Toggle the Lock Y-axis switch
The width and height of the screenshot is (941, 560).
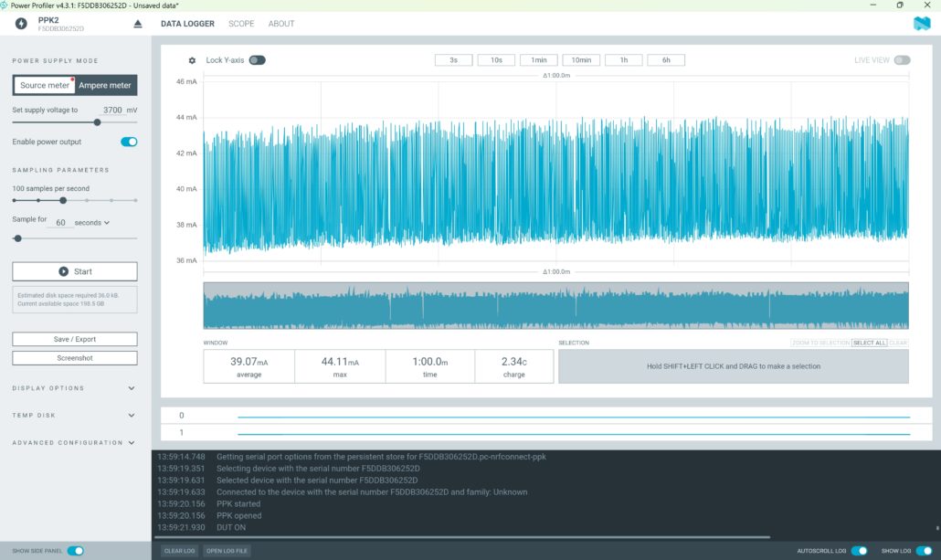257,60
